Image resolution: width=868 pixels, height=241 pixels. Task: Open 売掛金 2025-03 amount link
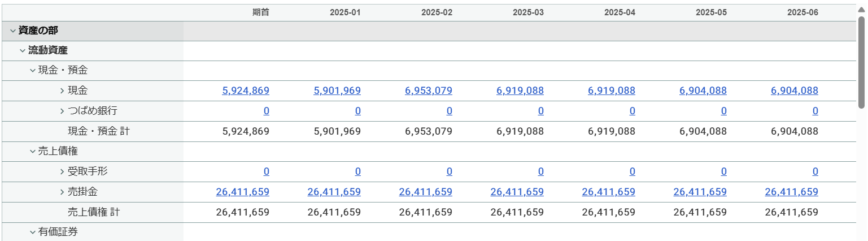click(x=517, y=192)
